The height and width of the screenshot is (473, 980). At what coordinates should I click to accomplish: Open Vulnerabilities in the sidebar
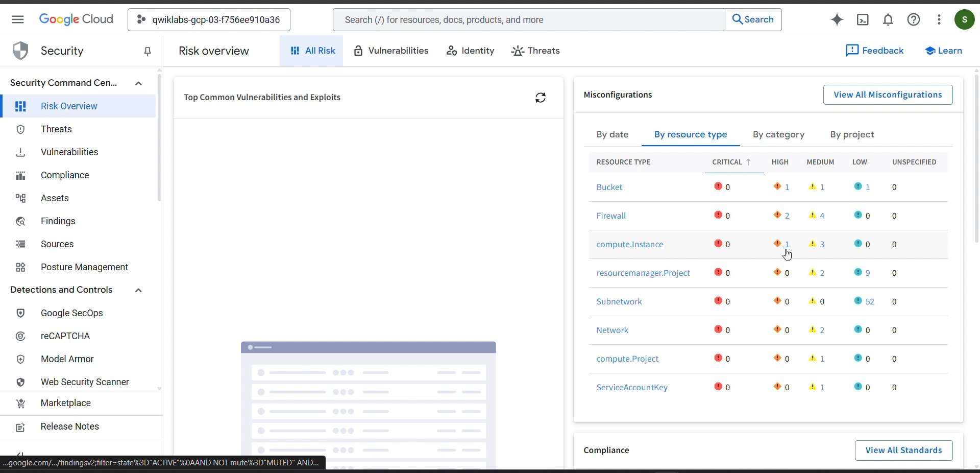point(78,152)
